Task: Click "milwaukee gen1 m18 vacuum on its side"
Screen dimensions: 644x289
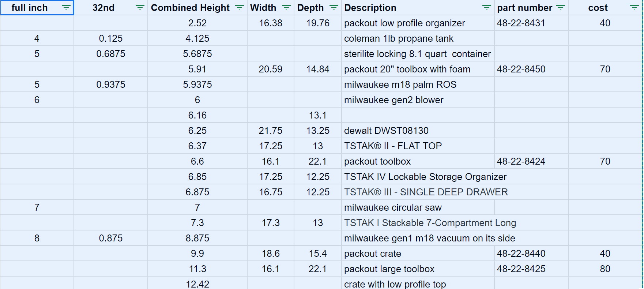Action: coord(430,238)
